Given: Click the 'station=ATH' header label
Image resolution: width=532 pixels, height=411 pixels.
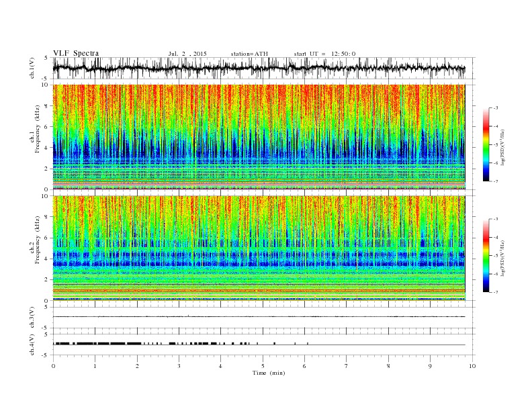Looking at the screenshot, I should click(x=249, y=54).
